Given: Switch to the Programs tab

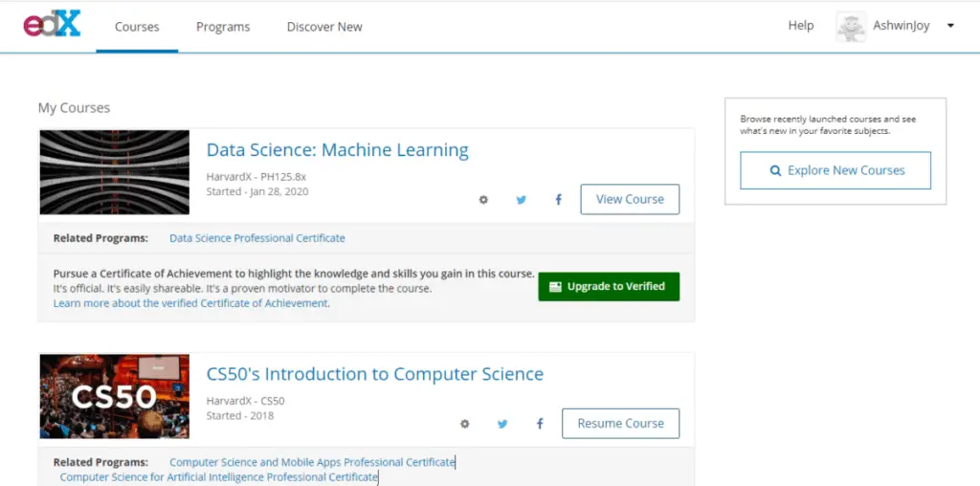Looking at the screenshot, I should point(223,27).
